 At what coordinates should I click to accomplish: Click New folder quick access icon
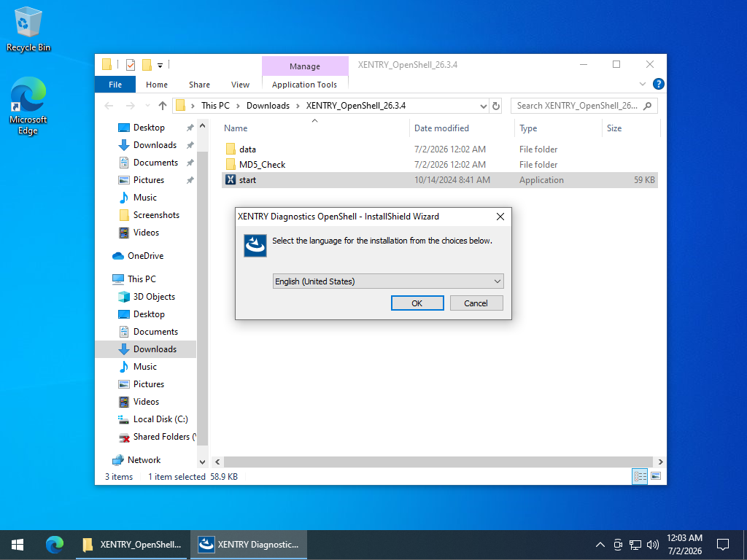pos(147,65)
